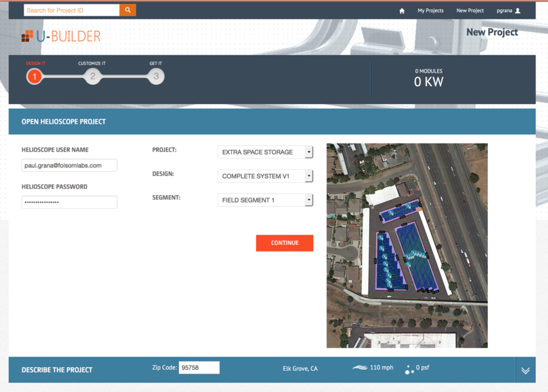Open My Projects menu item
Screen dimensions: 548x392
coord(430,11)
